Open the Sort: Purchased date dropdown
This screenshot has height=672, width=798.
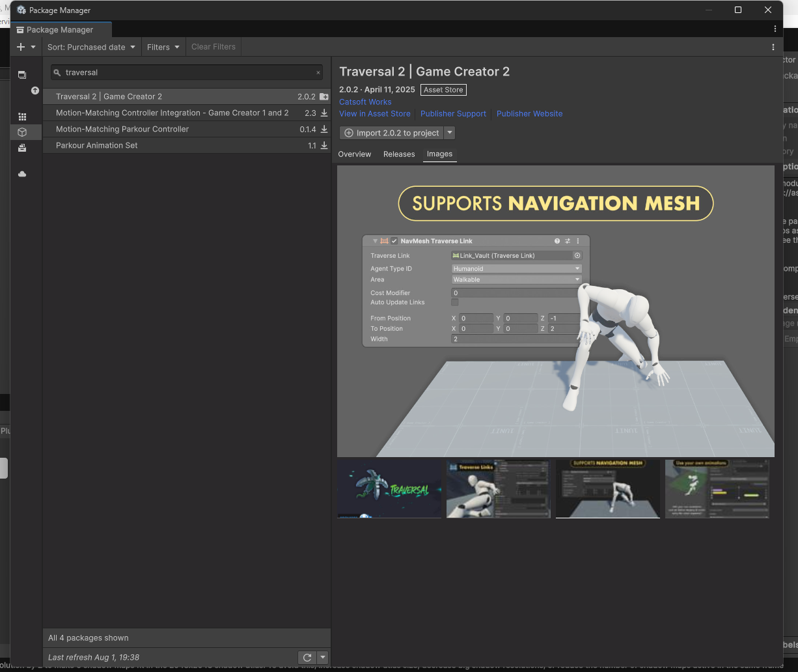click(91, 47)
